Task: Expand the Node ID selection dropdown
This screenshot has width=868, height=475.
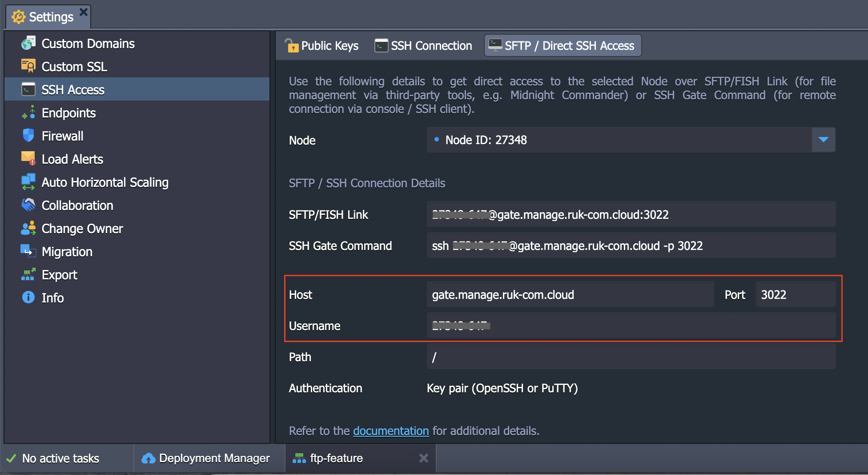Action: [823, 140]
